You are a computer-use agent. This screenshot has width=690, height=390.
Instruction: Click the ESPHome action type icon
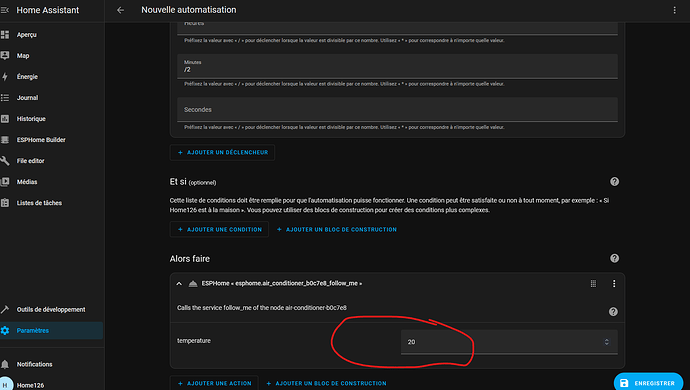pyautogui.click(x=193, y=283)
